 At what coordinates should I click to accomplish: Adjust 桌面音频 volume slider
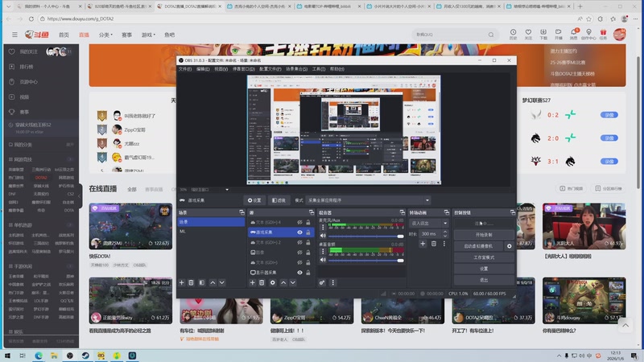365,260
